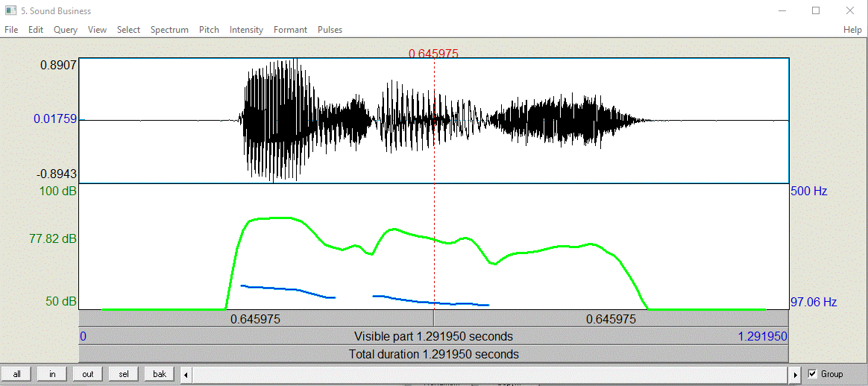Play the Total duration 1.291950 seconds bar
The width and height of the screenshot is (868, 386).
point(433,354)
